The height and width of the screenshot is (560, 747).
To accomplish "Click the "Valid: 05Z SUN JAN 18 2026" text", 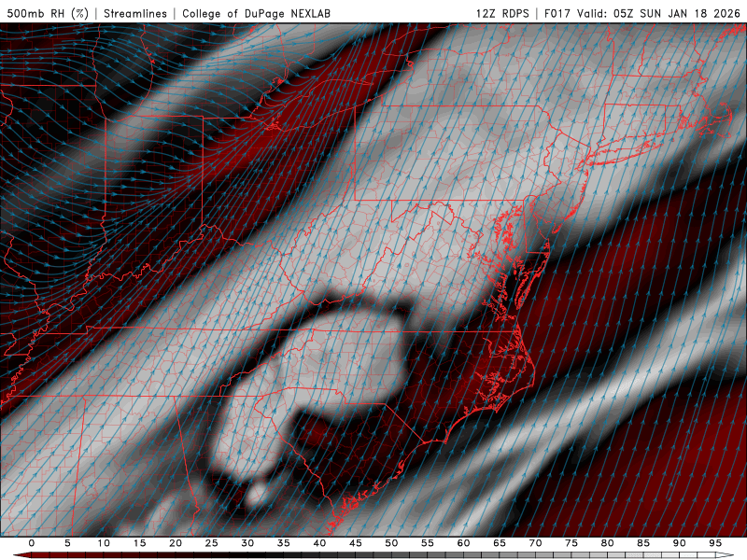I will tap(659, 13).
